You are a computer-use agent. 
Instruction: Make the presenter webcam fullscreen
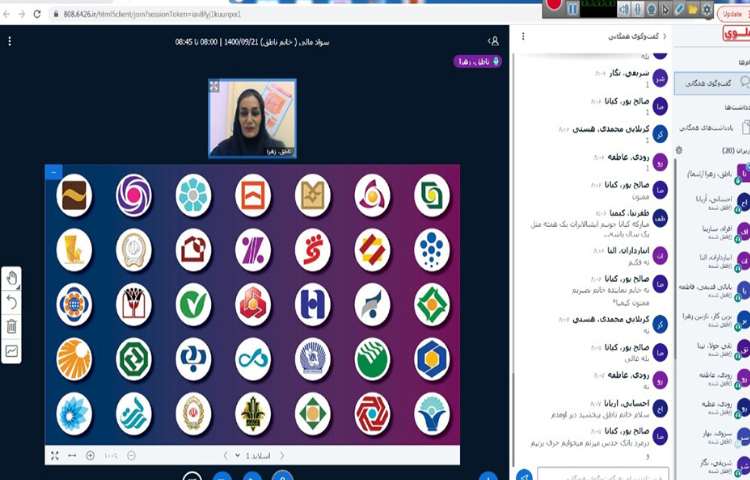point(214,87)
